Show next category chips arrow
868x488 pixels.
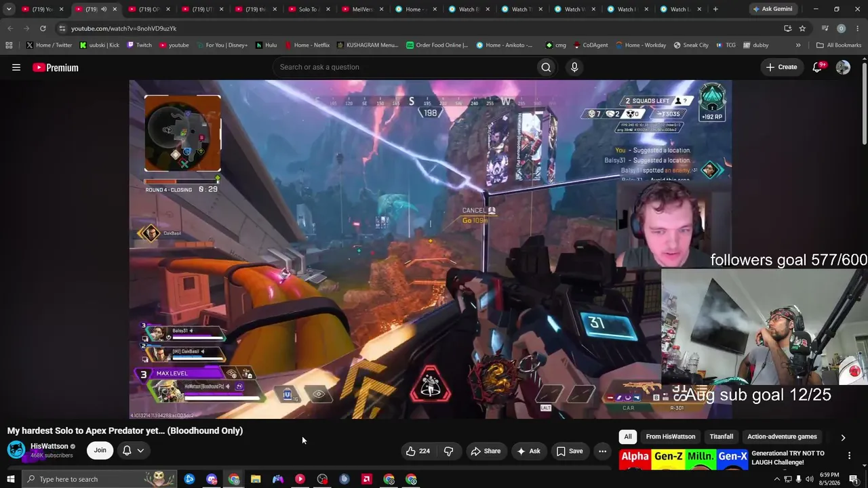pos(843,438)
